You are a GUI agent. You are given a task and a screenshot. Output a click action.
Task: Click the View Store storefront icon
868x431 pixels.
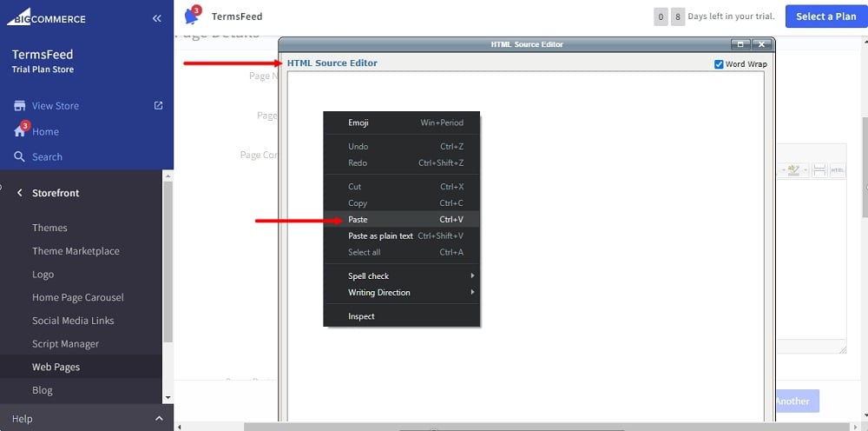click(20, 106)
